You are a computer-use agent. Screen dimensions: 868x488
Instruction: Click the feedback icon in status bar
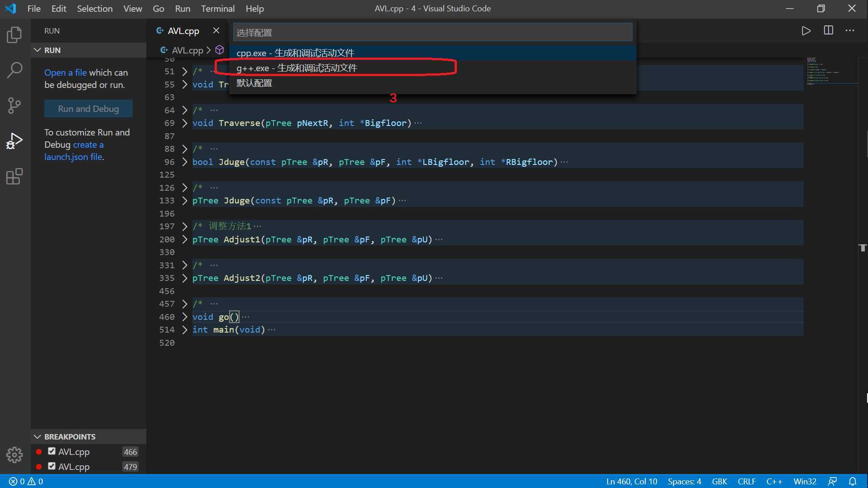coord(832,482)
